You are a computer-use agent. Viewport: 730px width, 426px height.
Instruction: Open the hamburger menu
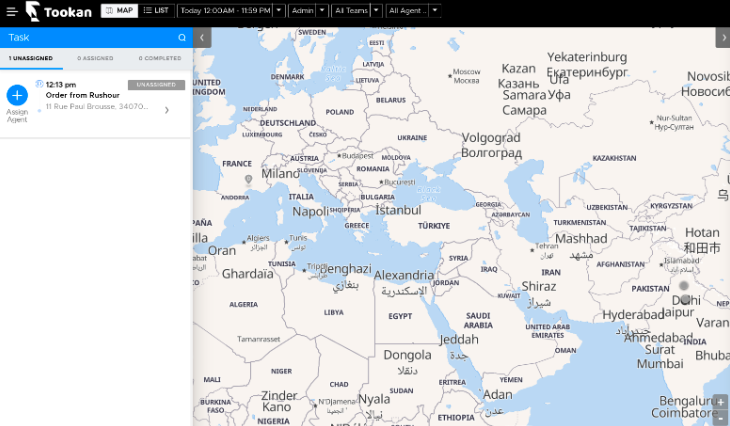click(11, 11)
